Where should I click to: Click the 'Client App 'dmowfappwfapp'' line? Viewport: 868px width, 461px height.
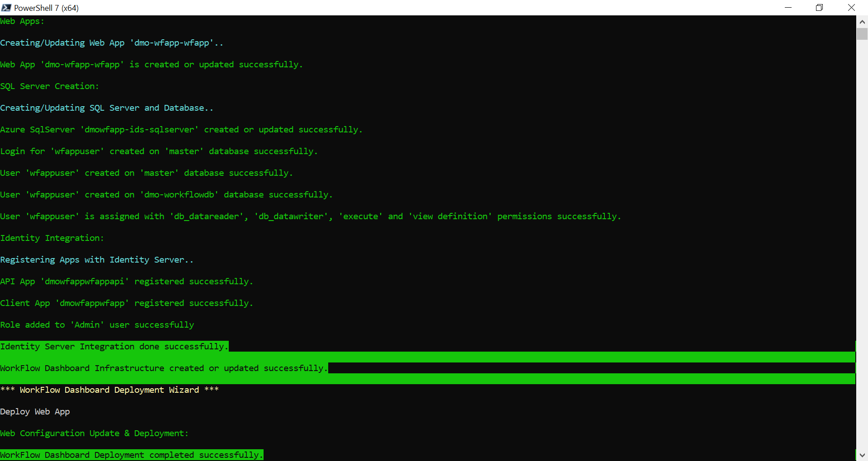click(127, 303)
